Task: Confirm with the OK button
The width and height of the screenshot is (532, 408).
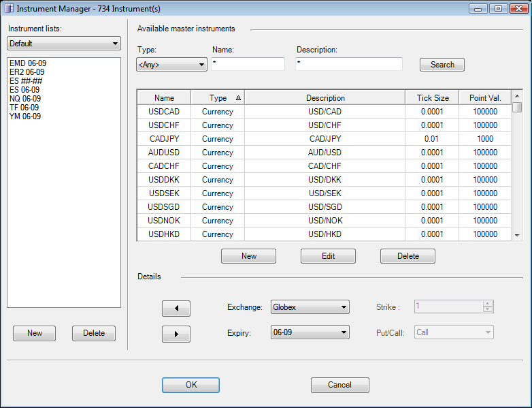Action: (x=190, y=385)
